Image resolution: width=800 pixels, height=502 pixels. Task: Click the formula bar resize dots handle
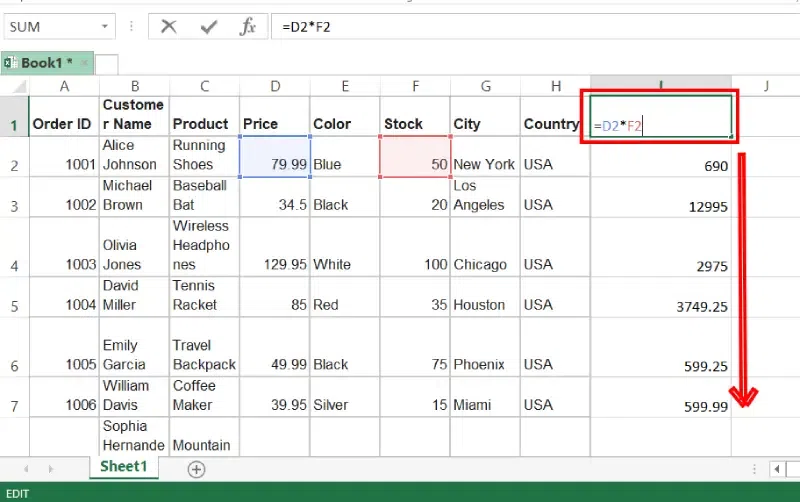tap(131, 27)
